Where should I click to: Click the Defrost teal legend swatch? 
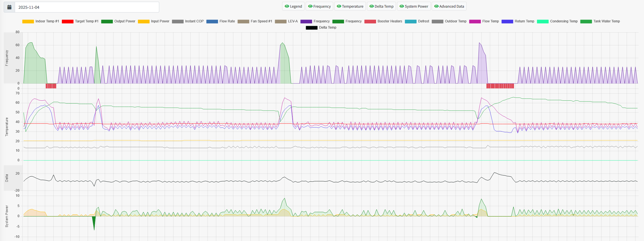410,22
